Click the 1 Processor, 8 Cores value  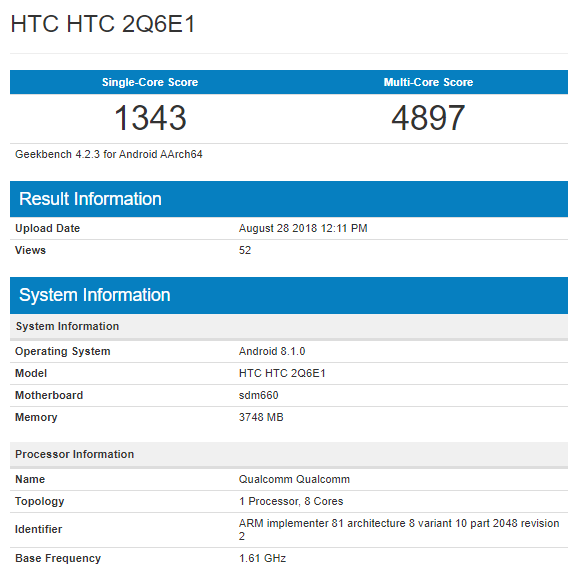[x=291, y=501]
